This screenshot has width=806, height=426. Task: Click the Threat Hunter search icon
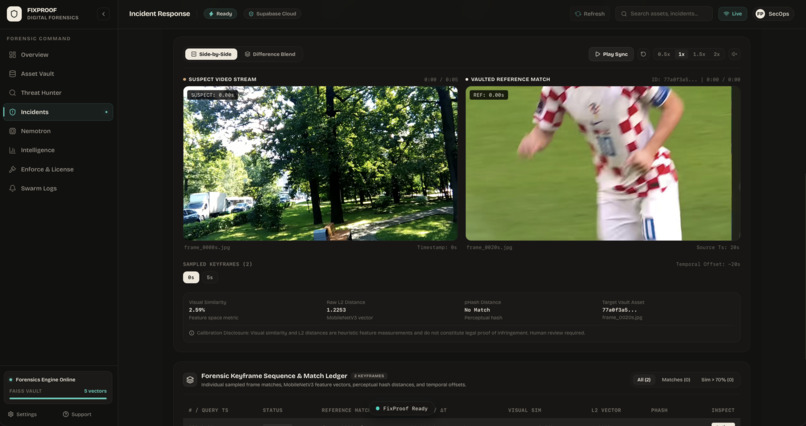(12, 92)
